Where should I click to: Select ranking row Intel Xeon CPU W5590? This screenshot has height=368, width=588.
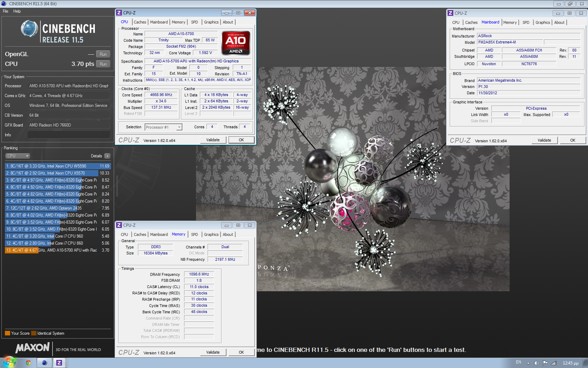(x=58, y=166)
